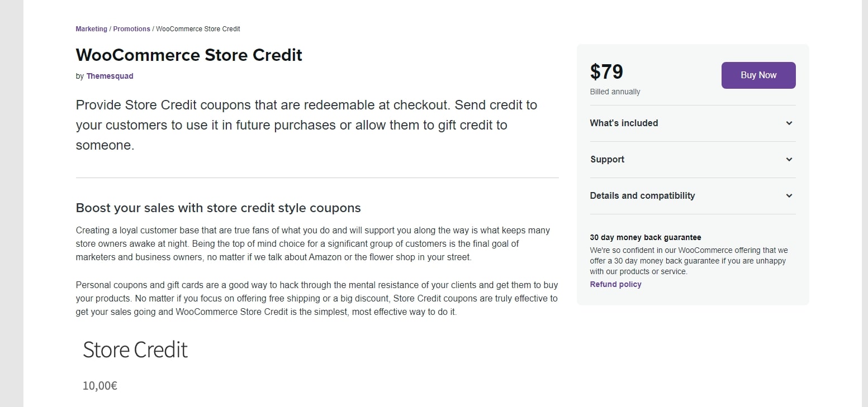Click the chevron next to What's included
Image resolution: width=868 pixels, height=407 pixels.
[x=789, y=123]
